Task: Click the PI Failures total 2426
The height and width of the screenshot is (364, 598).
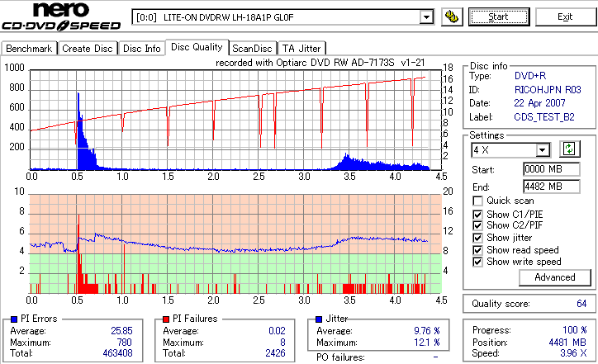Action: point(275,353)
